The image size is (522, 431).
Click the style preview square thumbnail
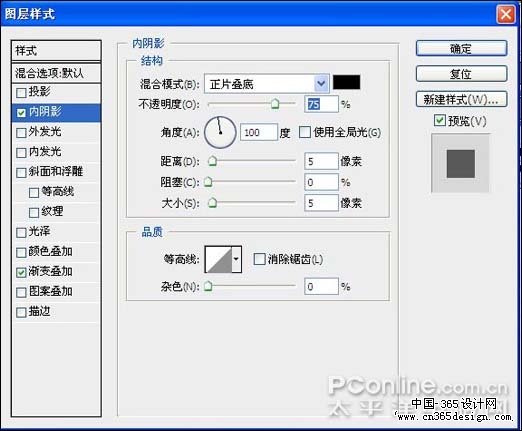(460, 163)
